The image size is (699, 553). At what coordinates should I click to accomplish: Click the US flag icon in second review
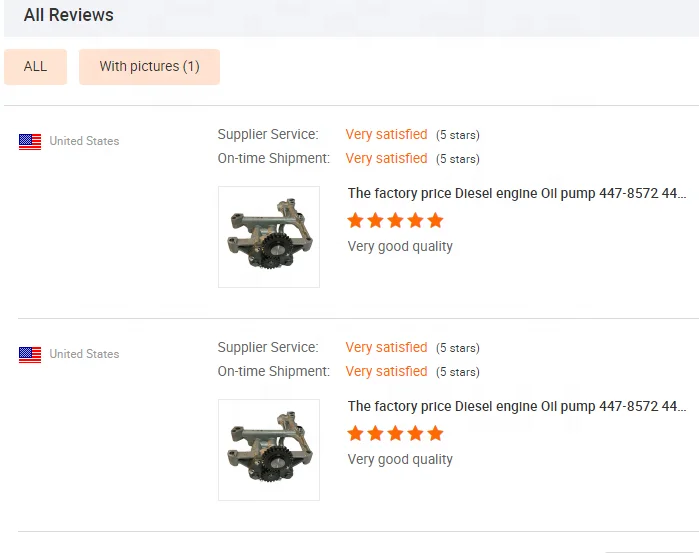pos(30,355)
